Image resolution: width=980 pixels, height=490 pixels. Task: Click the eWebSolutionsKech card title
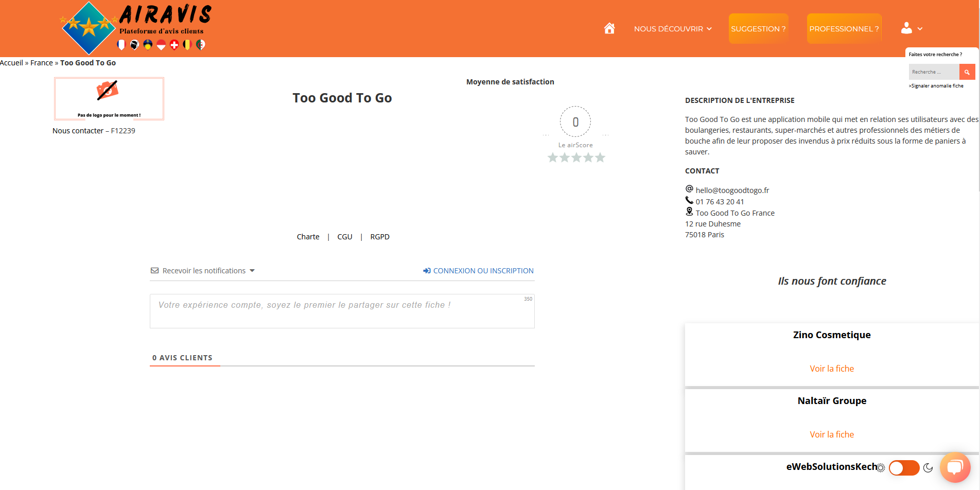832,467
